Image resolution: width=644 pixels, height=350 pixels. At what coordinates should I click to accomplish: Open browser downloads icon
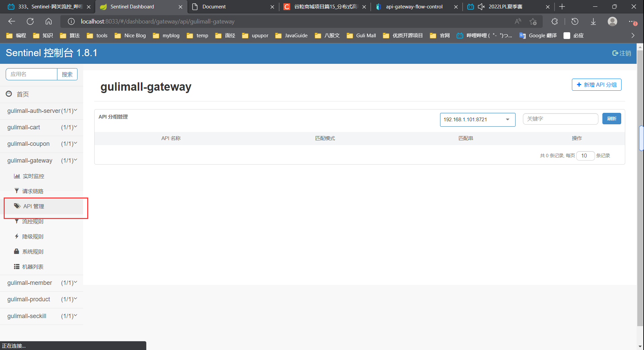click(593, 21)
